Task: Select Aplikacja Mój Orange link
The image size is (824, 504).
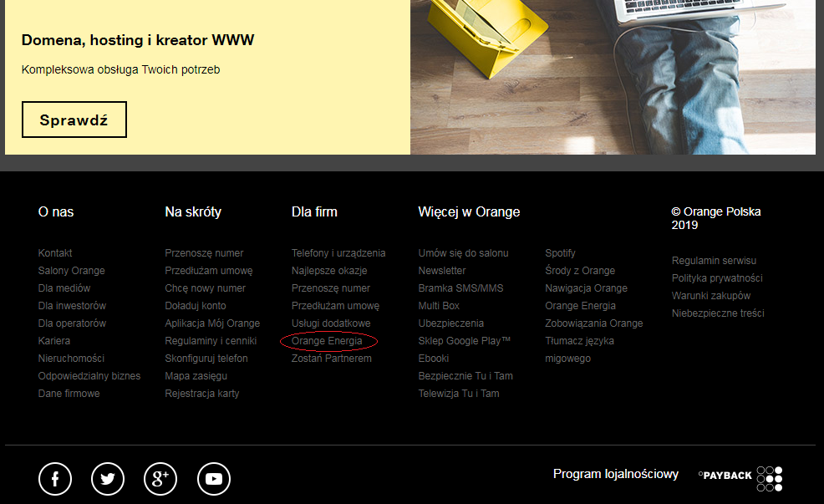Action: pyautogui.click(x=212, y=323)
